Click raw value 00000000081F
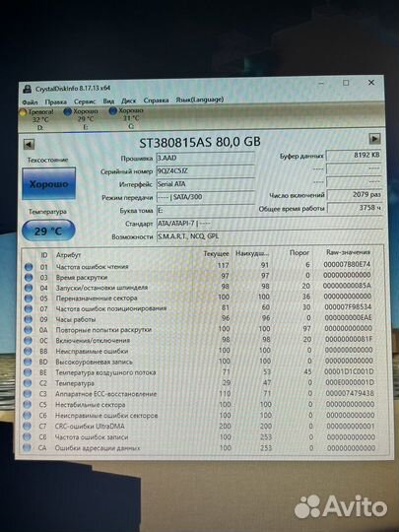Viewport: 399px width, 532px height. tap(349, 339)
